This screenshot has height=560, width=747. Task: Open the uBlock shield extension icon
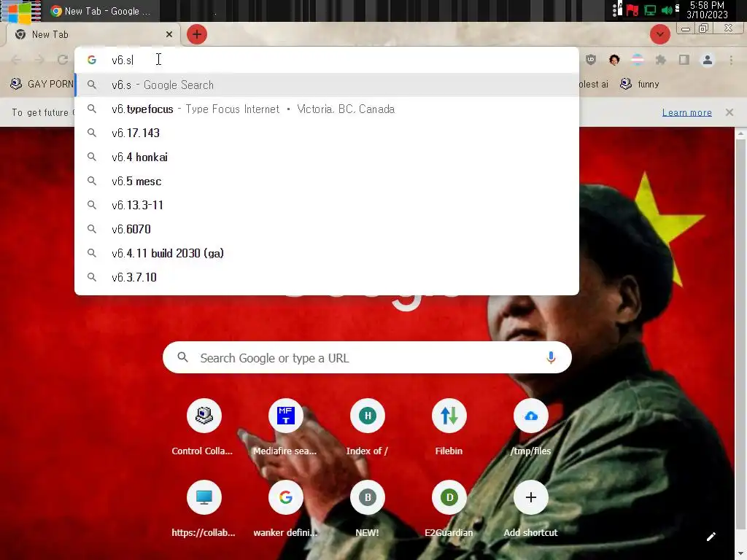coord(591,60)
